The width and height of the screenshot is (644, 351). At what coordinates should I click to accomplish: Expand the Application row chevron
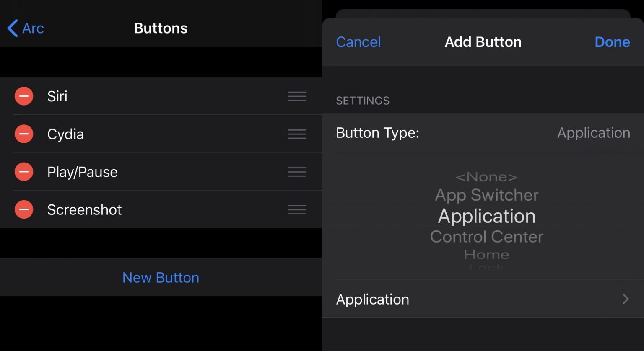pos(625,299)
